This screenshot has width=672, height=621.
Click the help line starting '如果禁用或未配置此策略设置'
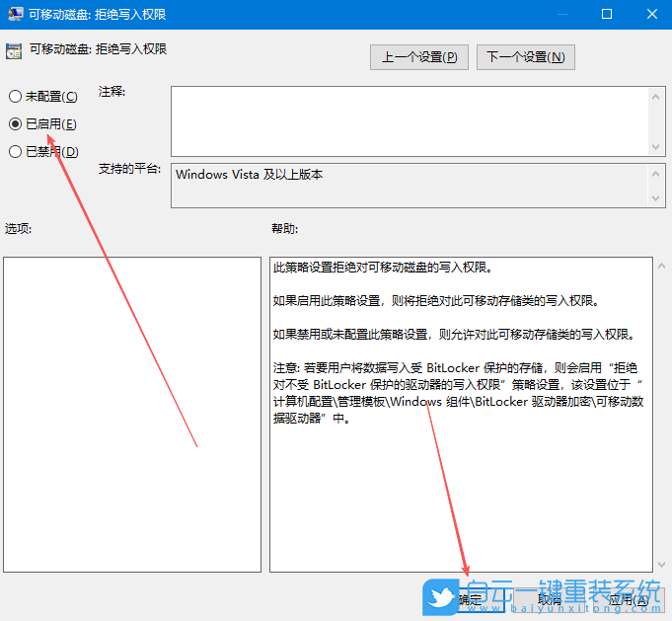(454, 335)
